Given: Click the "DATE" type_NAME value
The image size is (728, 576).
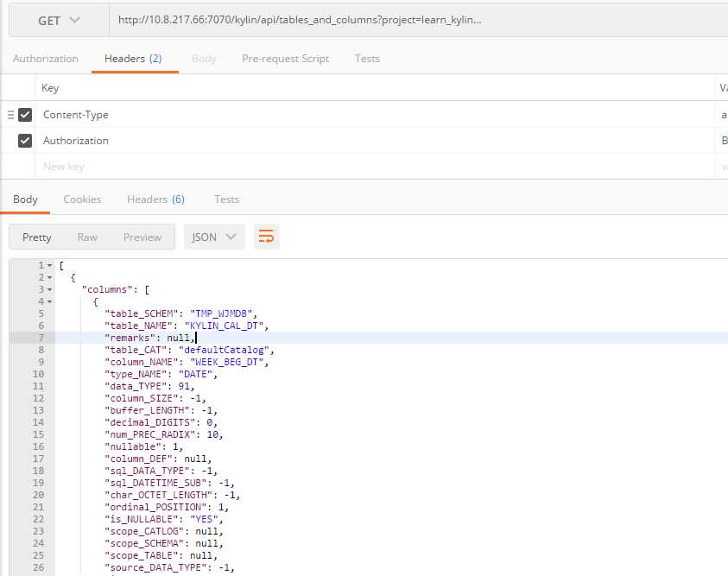Looking at the screenshot, I should point(195,374).
